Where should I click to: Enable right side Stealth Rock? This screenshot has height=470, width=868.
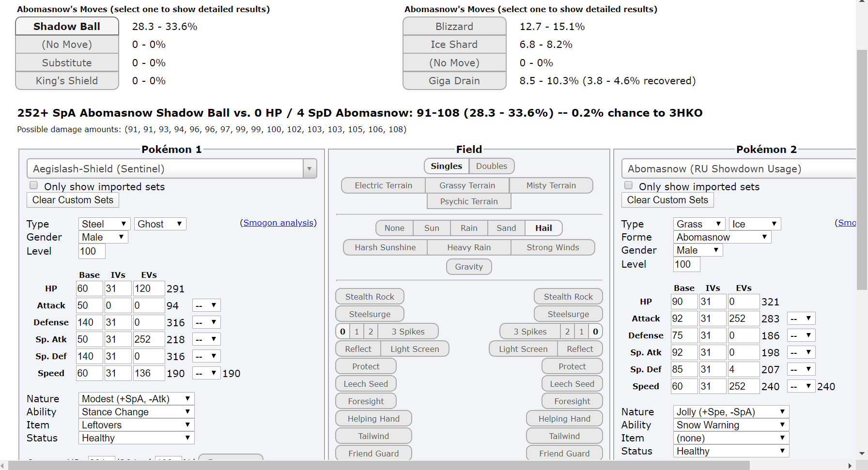(x=568, y=297)
